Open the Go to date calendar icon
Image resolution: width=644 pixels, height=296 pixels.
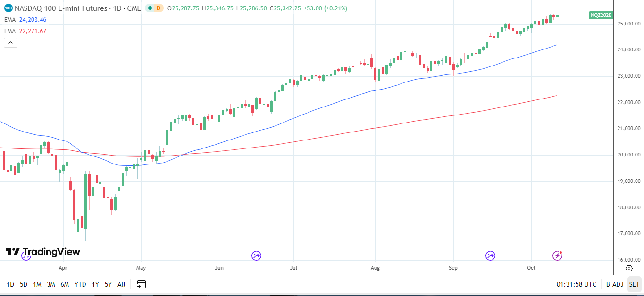pyautogui.click(x=142, y=284)
